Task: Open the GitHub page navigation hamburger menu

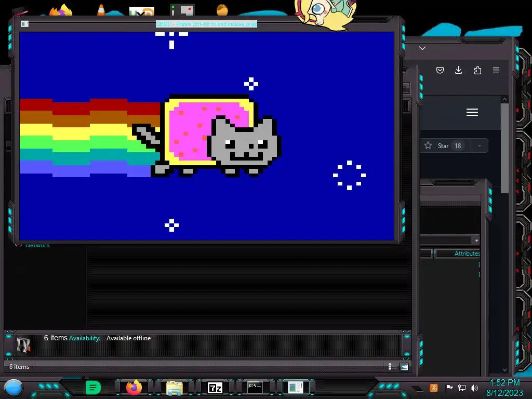Action: (472, 112)
